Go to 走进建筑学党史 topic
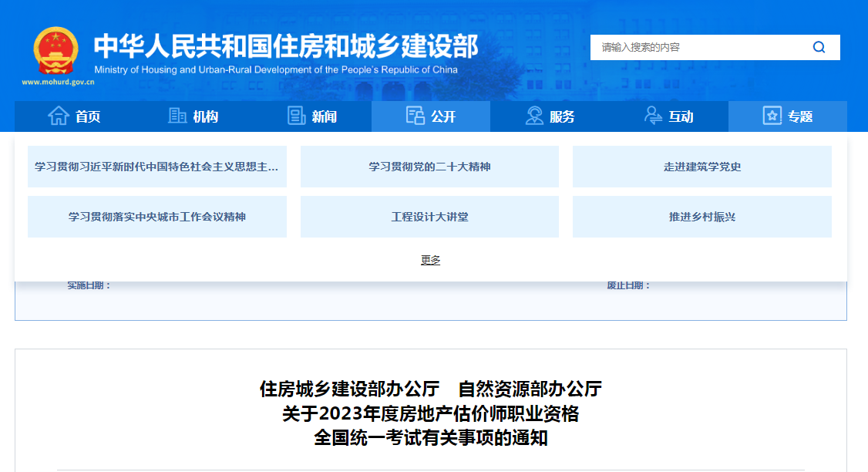868x472 pixels. tap(701, 167)
